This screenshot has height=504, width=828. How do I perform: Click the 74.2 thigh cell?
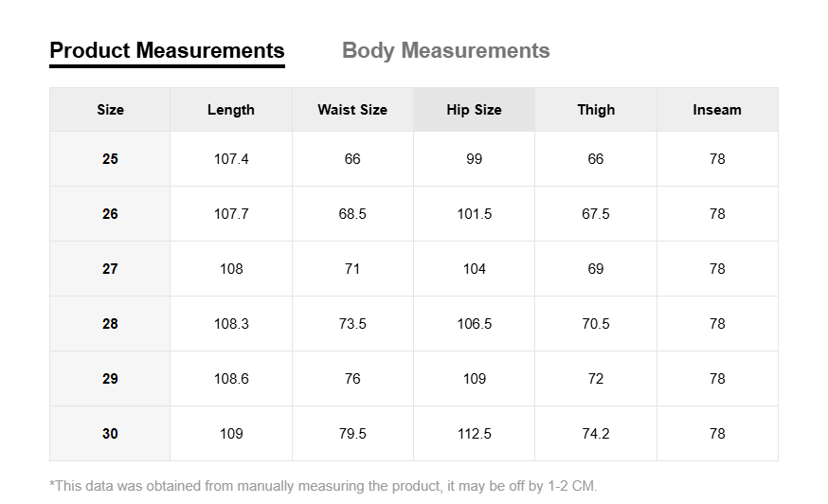tap(596, 434)
